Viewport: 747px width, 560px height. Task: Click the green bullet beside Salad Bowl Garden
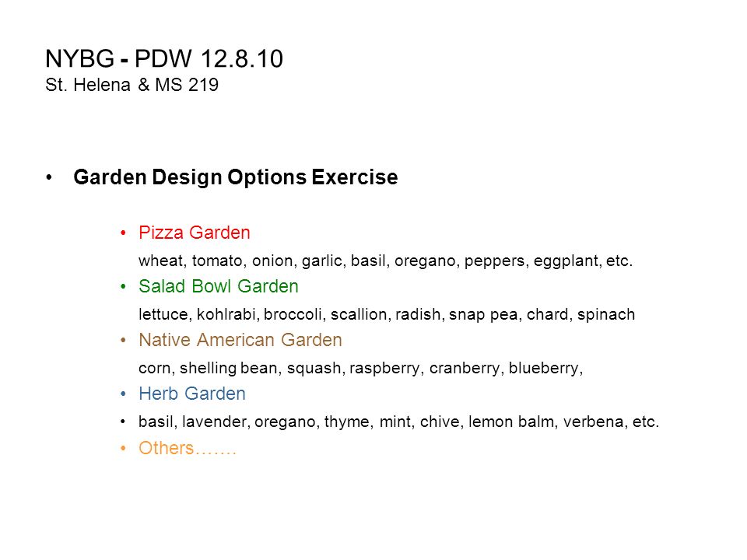(x=124, y=287)
